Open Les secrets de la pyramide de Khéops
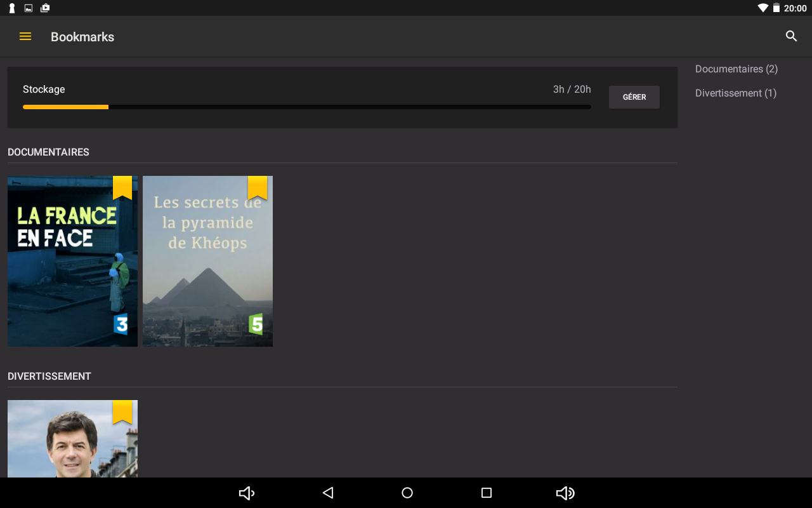This screenshot has height=508, width=812. tap(207, 261)
